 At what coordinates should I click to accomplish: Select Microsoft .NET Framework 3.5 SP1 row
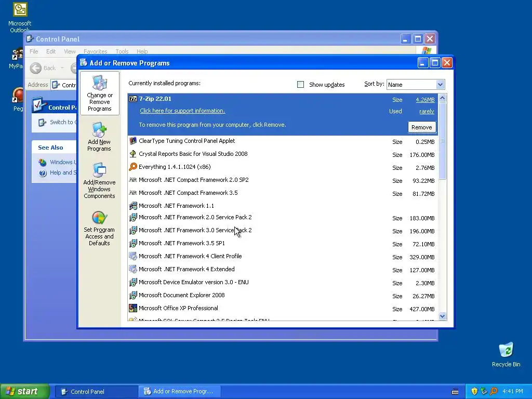click(x=283, y=244)
